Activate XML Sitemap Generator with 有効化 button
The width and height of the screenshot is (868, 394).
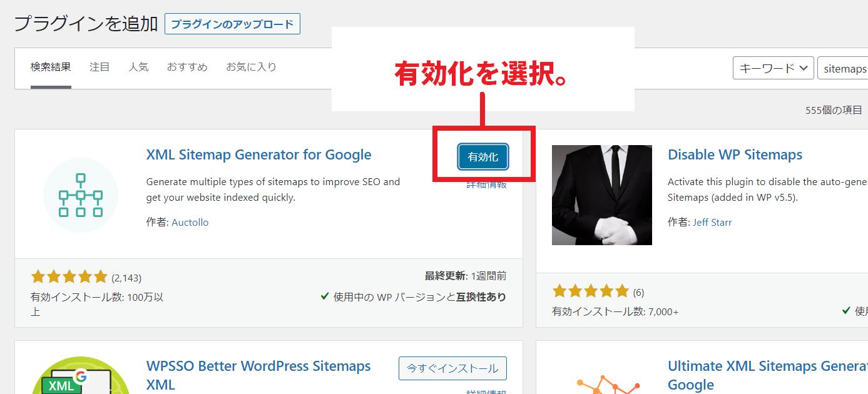pyautogui.click(x=483, y=157)
